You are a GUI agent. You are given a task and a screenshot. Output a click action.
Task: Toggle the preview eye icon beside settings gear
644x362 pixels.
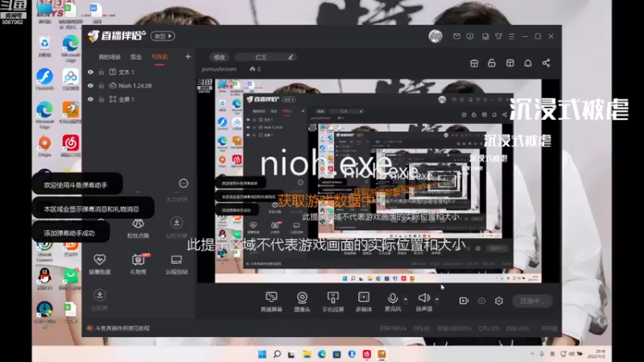point(481,301)
